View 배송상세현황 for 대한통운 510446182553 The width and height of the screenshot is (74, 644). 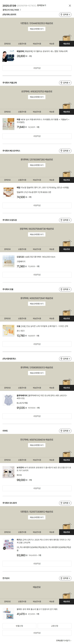tap(37, 29)
